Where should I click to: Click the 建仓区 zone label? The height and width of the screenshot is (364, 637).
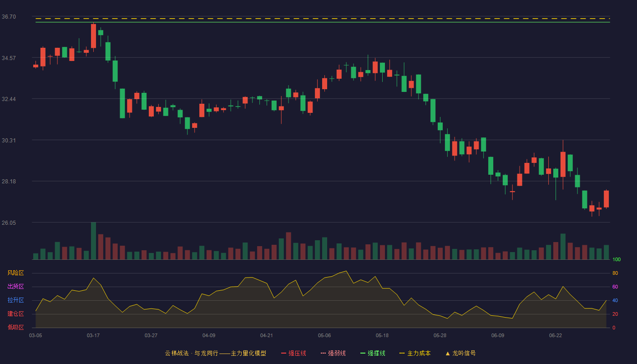[x=15, y=314]
